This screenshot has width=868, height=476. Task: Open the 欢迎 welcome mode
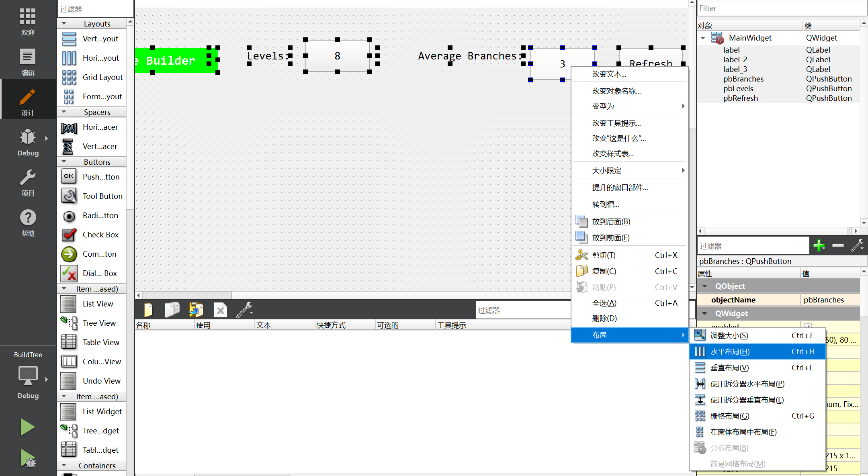click(28, 22)
